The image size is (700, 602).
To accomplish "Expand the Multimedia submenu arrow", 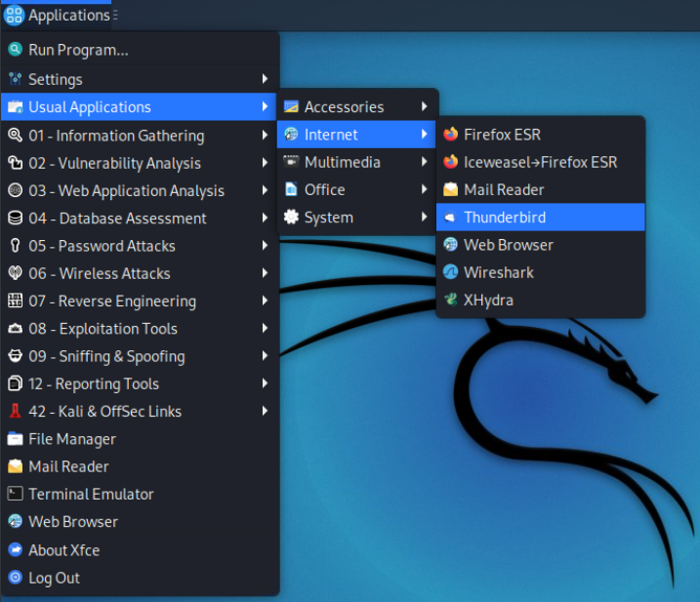I will point(424,162).
